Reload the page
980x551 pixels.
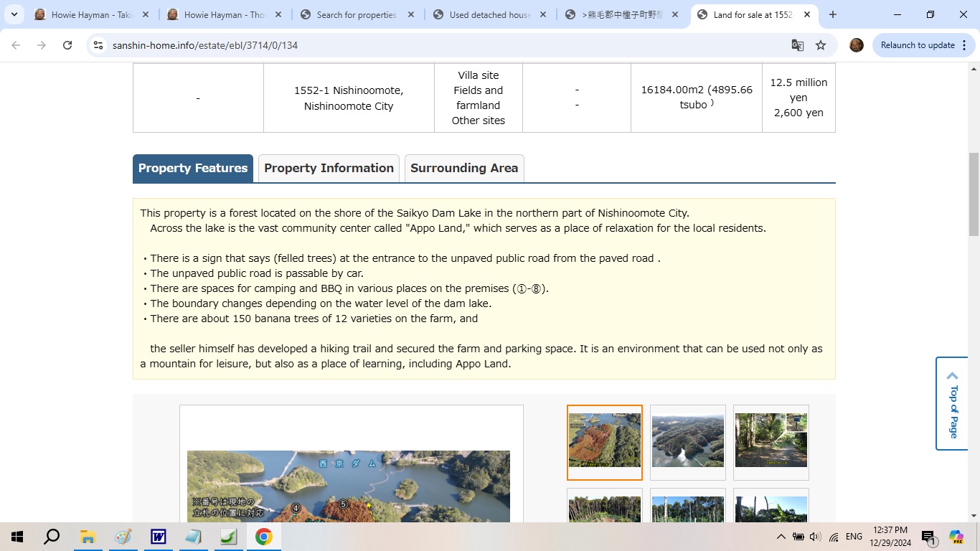click(67, 45)
